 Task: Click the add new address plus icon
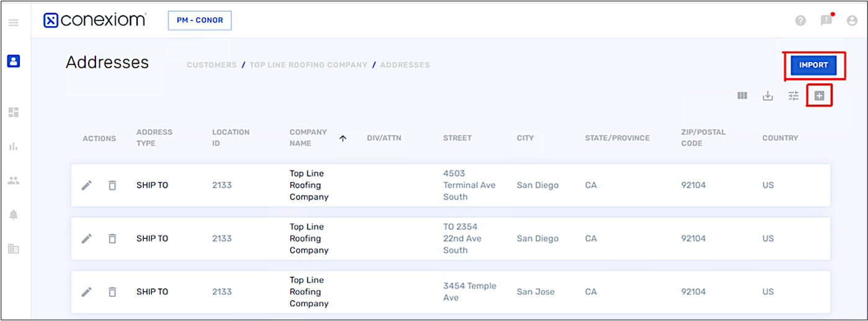pyautogui.click(x=819, y=95)
